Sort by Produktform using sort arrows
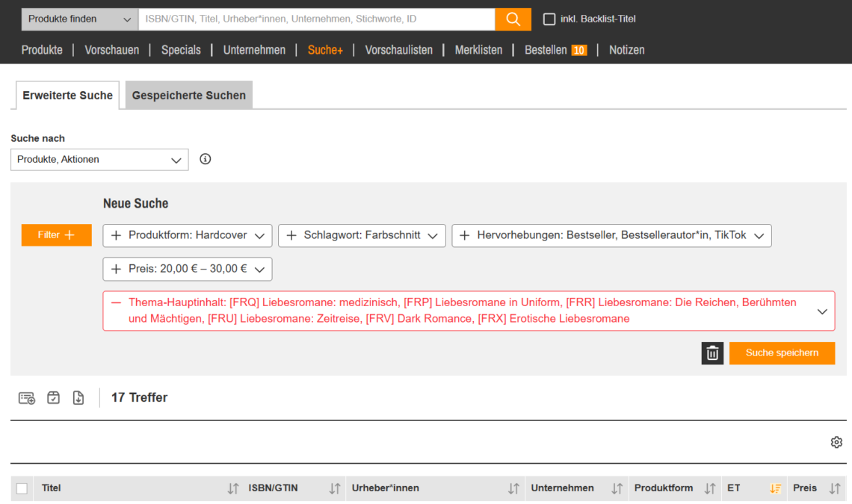The image size is (852, 504). (x=710, y=488)
